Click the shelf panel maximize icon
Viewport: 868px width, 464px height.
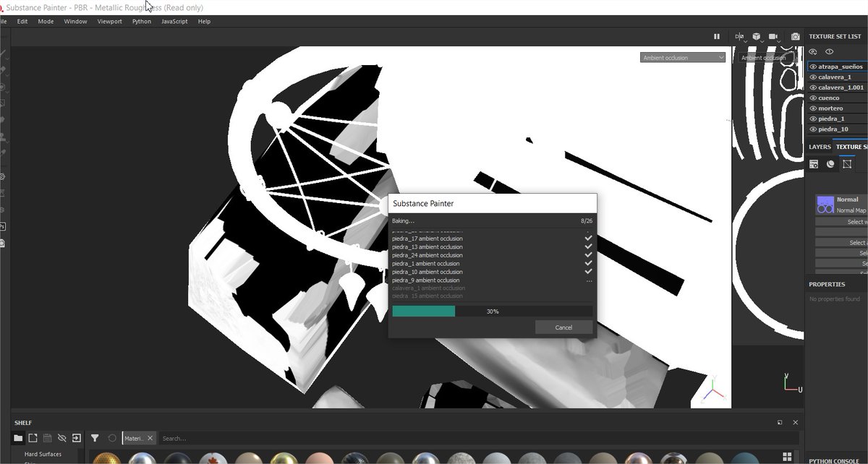[780, 422]
